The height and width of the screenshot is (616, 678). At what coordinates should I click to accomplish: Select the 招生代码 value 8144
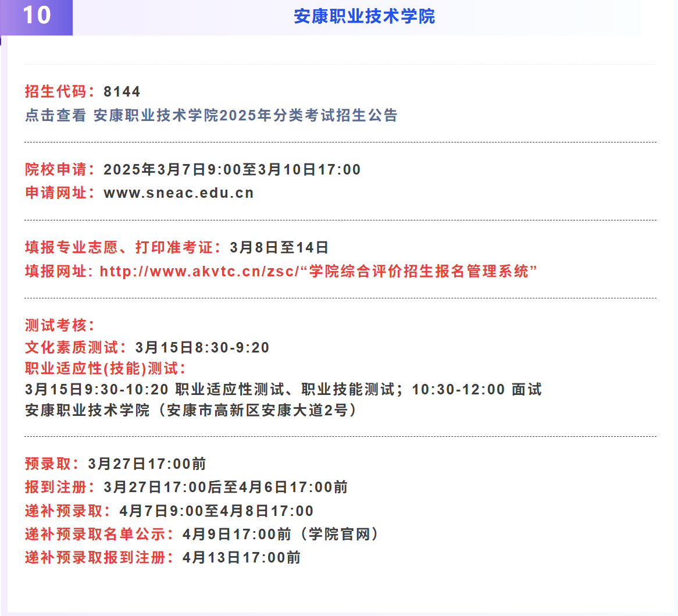click(122, 92)
